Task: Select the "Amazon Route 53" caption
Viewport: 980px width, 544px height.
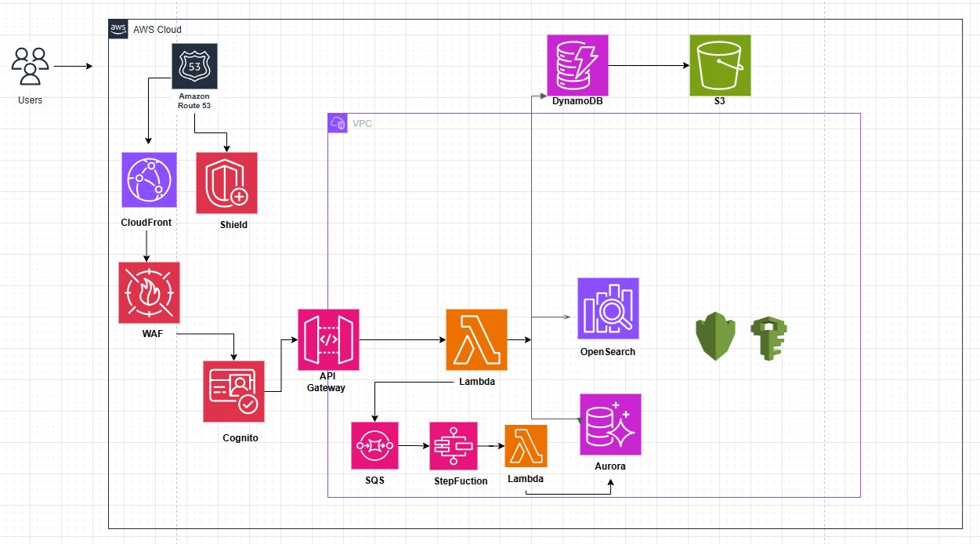Action: click(195, 100)
